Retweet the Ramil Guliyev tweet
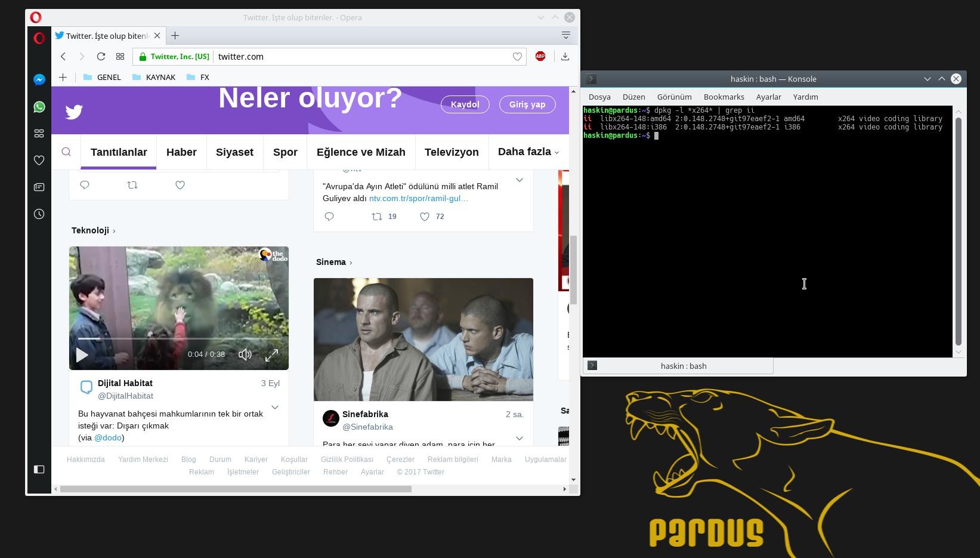 click(377, 217)
